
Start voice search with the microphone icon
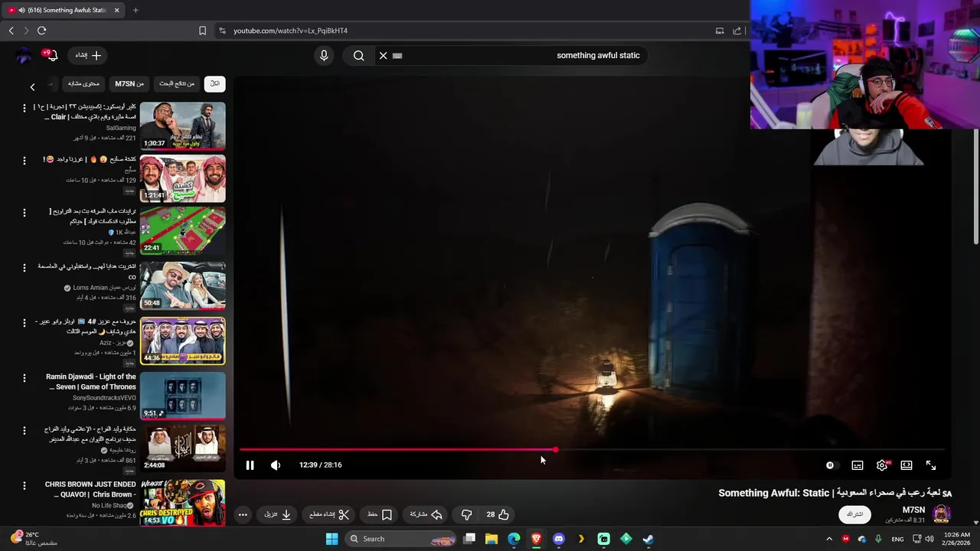(x=324, y=55)
